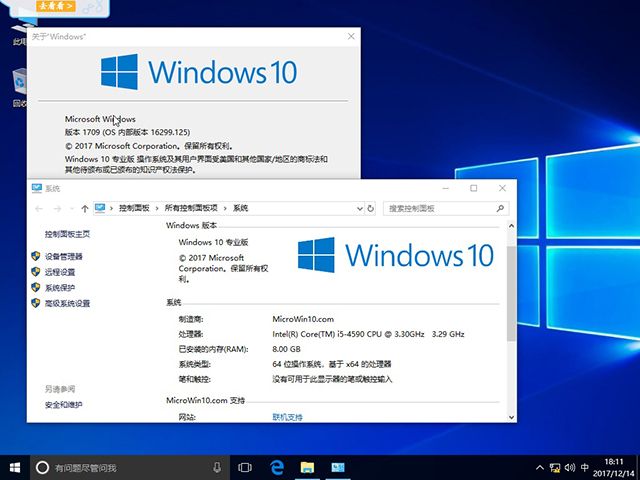Open 安全和维护 link
Viewport: 640px width, 480px height.
coord(64,405)
